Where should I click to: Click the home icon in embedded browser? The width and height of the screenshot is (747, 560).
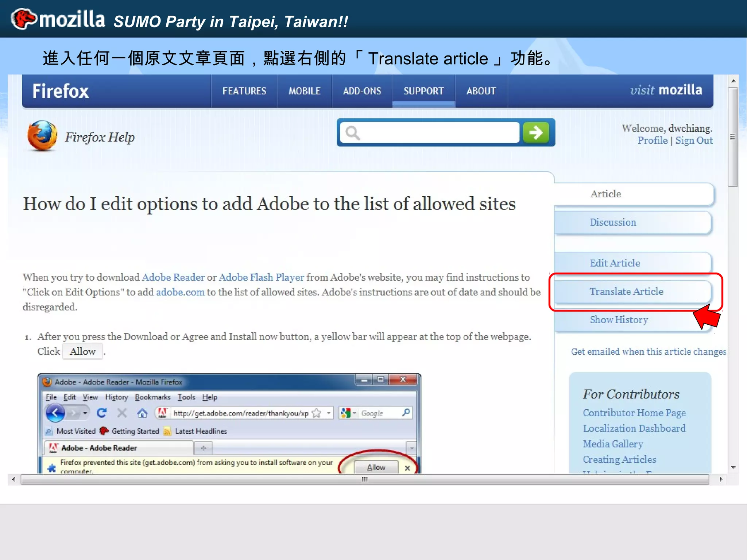pyautogui.click(x=142, y=413)
